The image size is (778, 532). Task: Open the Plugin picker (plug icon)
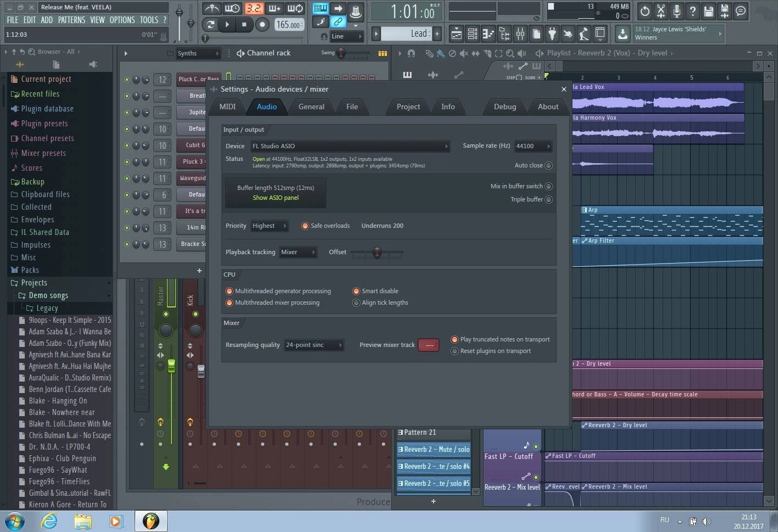click(552, 34)
